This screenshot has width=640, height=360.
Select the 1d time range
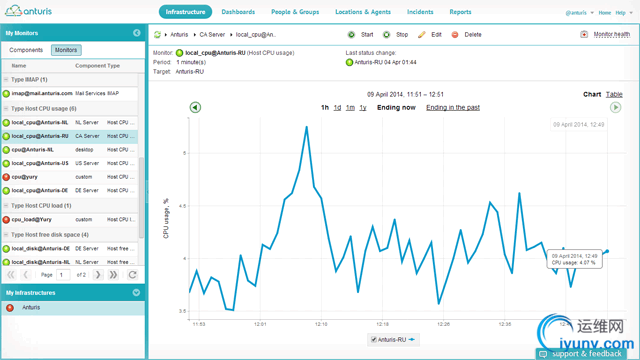pyautogui.click(x=337, y=107)
